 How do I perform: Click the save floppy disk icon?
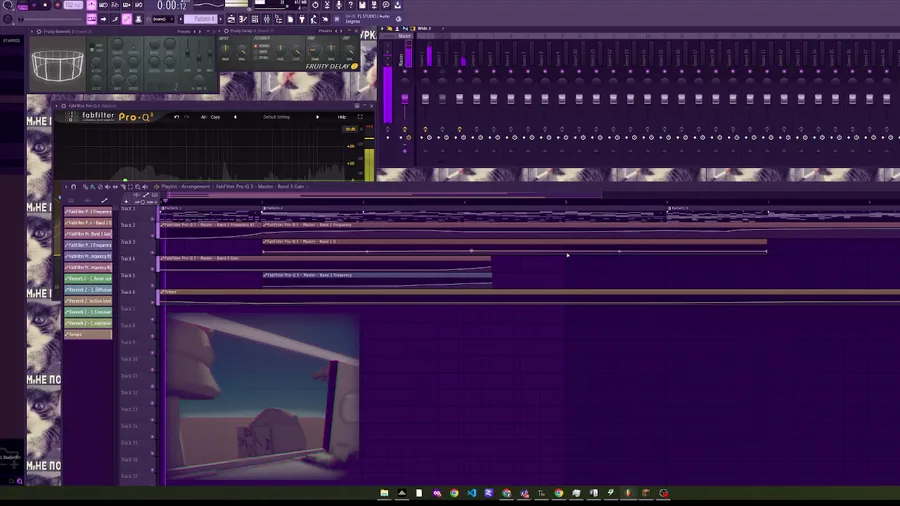point(362,5)
